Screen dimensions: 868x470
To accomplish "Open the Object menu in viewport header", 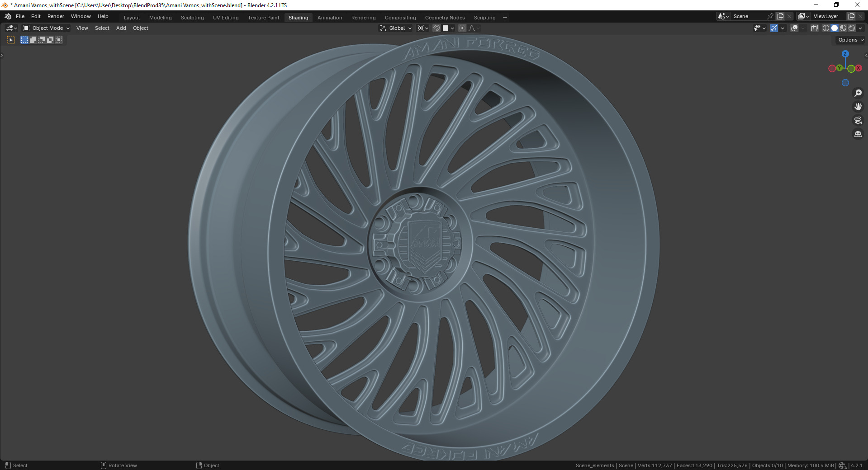I will coord(141,28).
